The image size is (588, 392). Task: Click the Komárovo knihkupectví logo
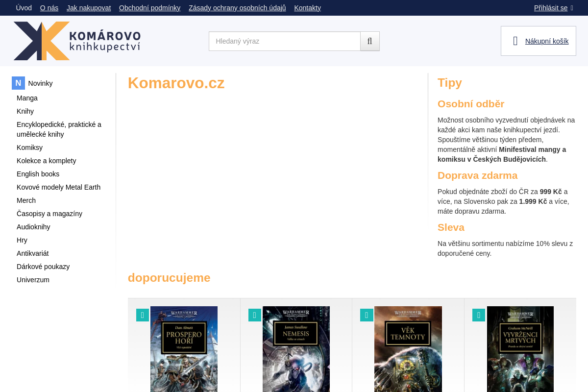77,41
